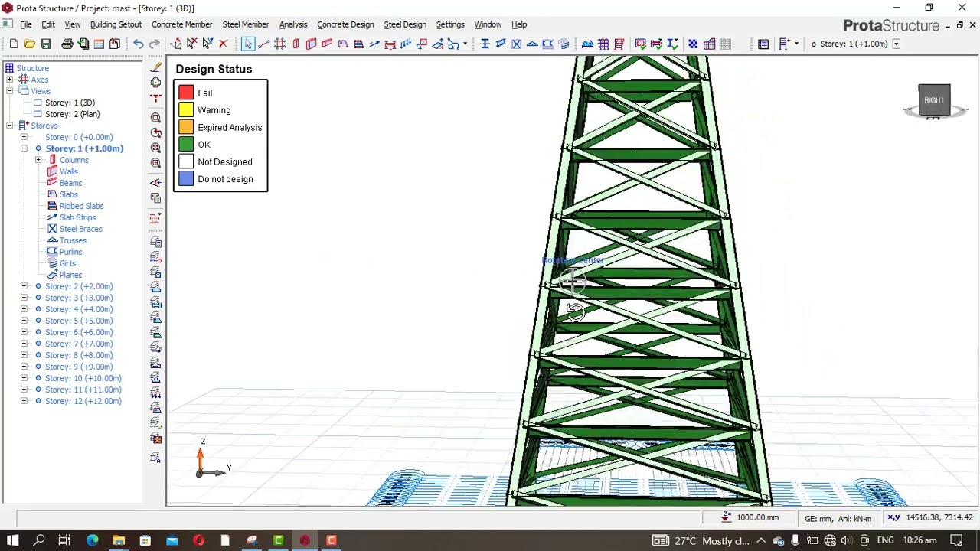
Task: Select Planes in structure tree
Action: coord(70,275)
